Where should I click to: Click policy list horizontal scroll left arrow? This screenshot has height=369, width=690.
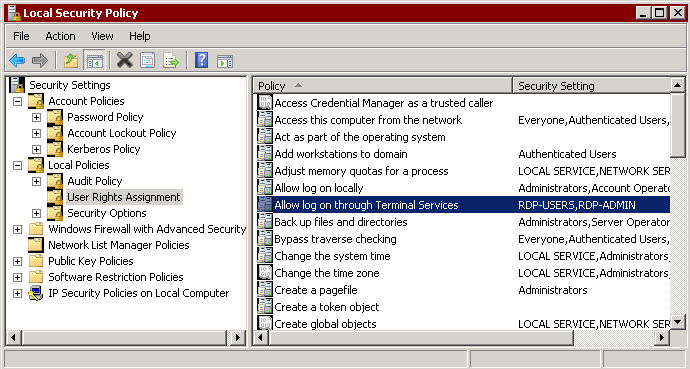pos(261,338)
